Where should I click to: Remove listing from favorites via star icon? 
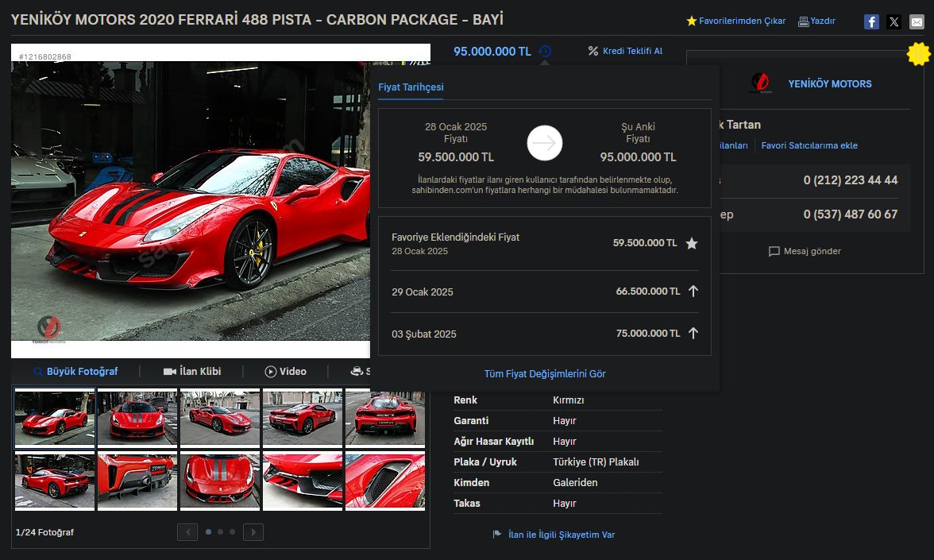pos(691,21)
